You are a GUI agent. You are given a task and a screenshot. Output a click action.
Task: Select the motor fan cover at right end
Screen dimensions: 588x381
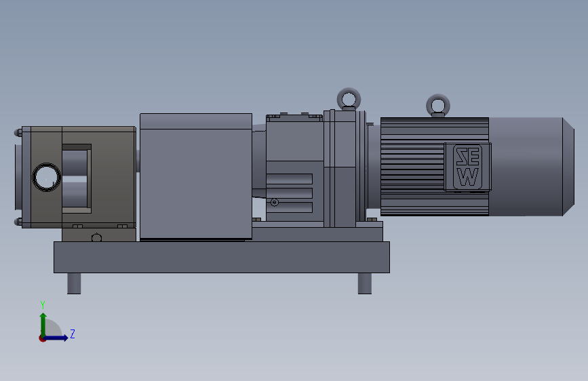click(x=532, y=167)
